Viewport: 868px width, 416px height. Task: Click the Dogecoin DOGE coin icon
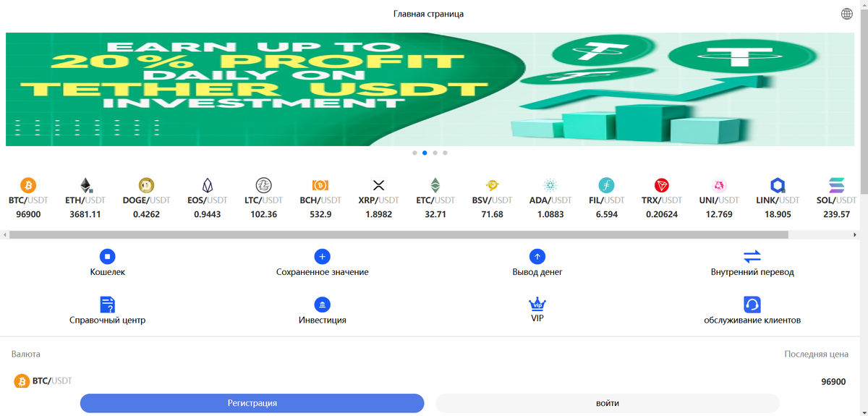click(147, 185)
